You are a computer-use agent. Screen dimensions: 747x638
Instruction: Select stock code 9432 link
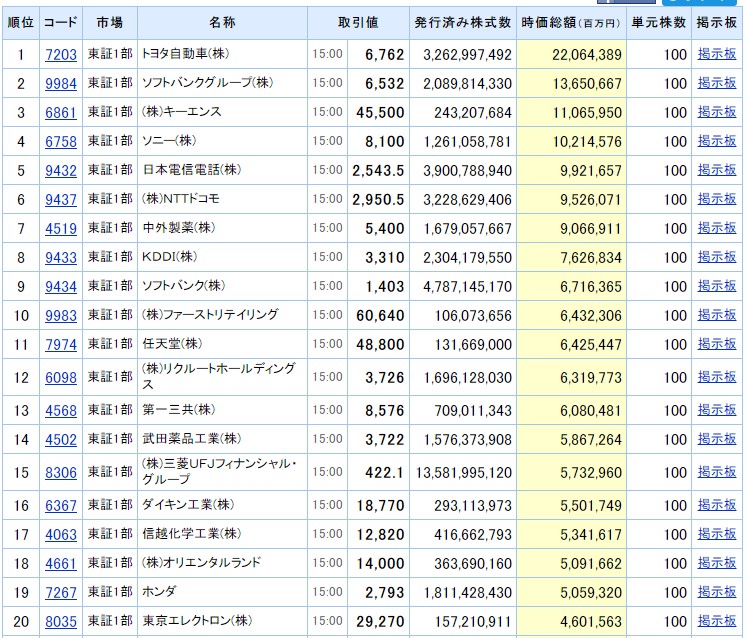click(61, 171)
